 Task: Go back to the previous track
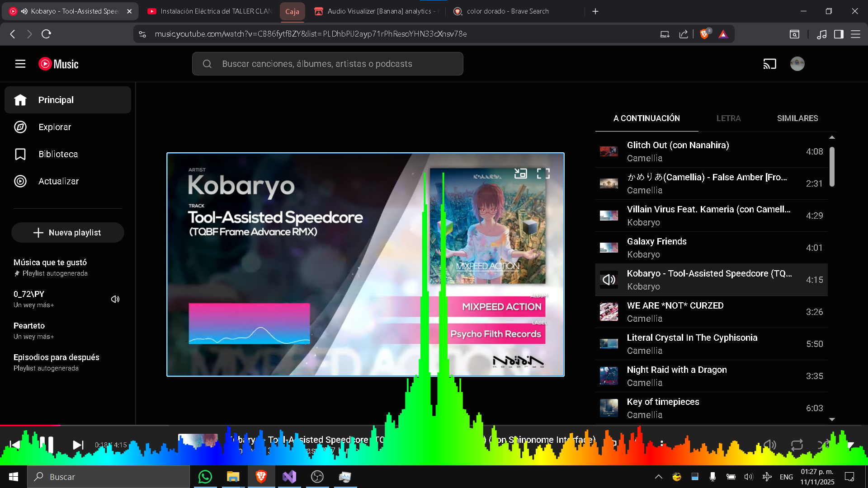pyautogui.click(x=15, y=445)
